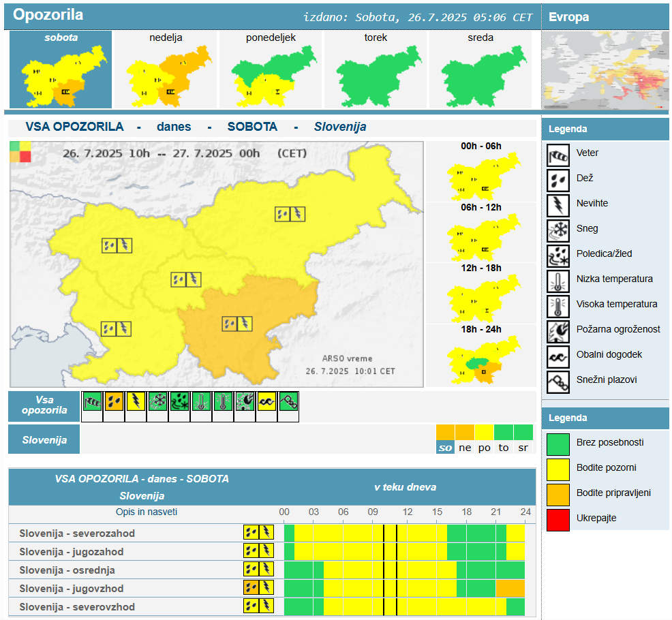Select the avalanche filter icon
Image resolution: width=672 pixels, height=620 pixels.
(288, 401)
